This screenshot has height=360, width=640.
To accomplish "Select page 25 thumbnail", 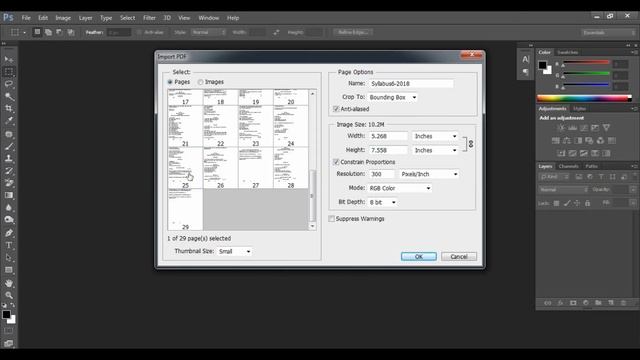I will coord(185,168).
